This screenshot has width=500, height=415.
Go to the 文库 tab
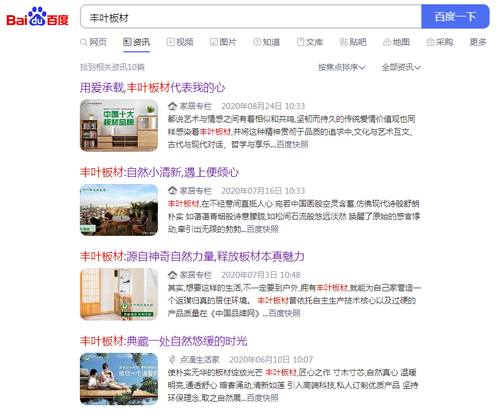(310, 42)
